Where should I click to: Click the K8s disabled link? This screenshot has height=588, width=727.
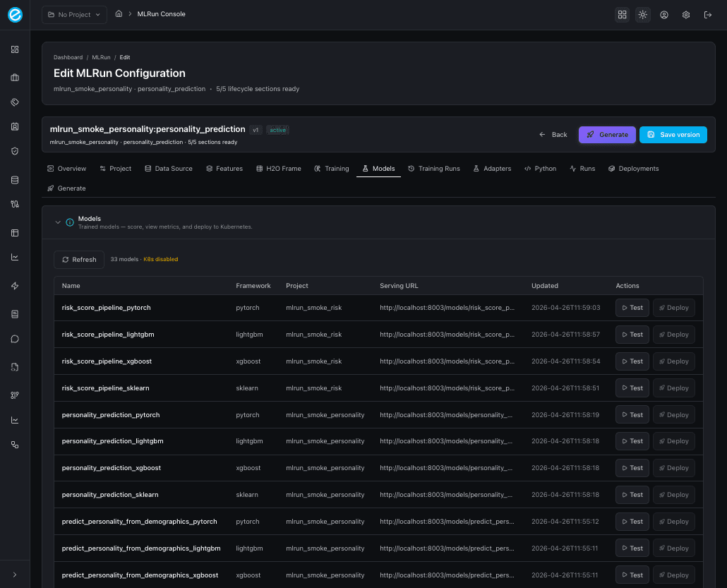click(x=160, y=259)
